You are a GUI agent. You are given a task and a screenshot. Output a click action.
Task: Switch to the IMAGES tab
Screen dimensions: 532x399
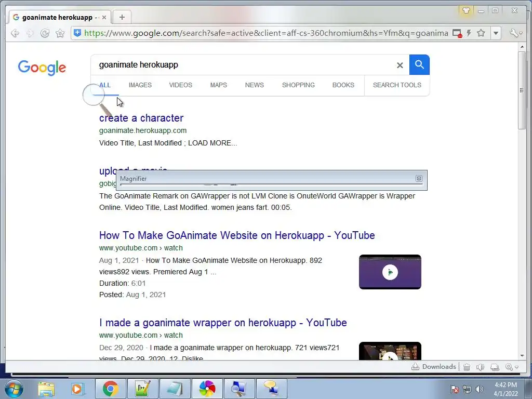tap(140, 85)
